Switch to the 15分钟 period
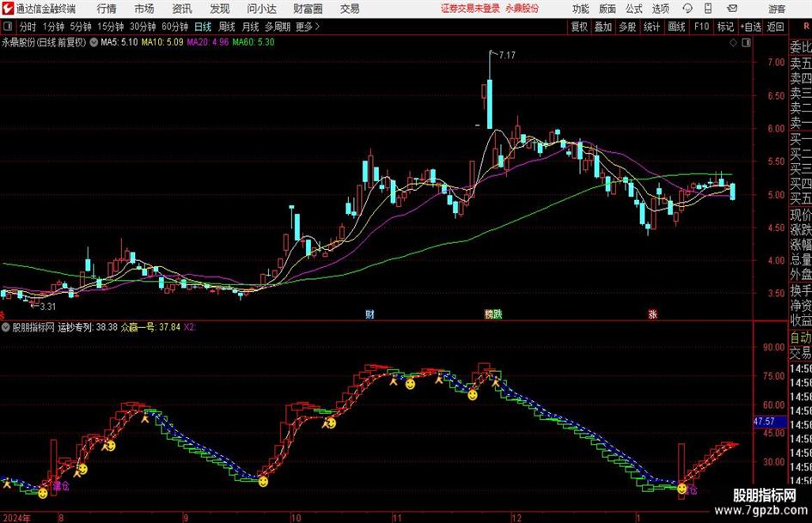The height and width of the screenshot is (523, 812). (111, 27)
